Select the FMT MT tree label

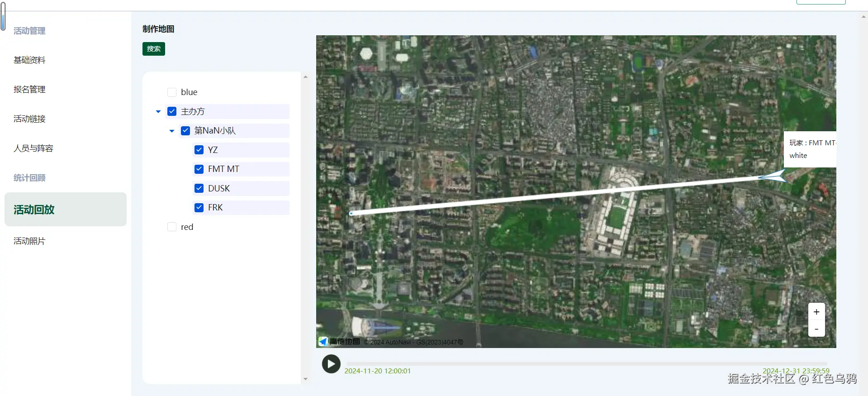(x=223, y=169)
